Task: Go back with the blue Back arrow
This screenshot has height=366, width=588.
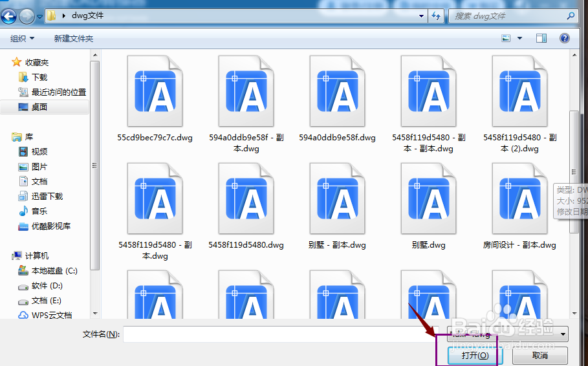Action: click(8, 16)
